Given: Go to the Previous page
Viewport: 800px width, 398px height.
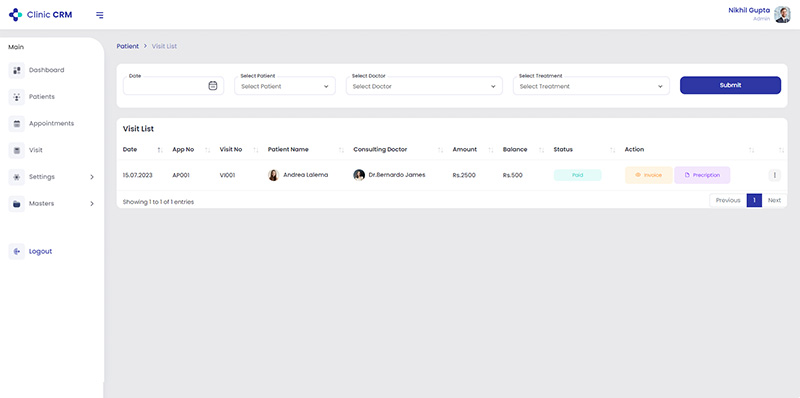Looking at the screenshot, I should (x=728, y=201).
